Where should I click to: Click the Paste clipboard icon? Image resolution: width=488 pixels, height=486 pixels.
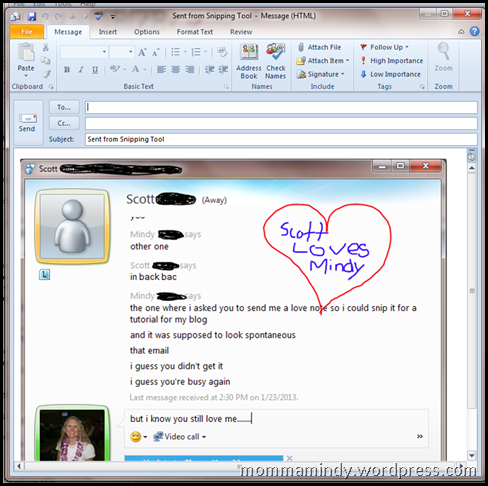[26, 53]
